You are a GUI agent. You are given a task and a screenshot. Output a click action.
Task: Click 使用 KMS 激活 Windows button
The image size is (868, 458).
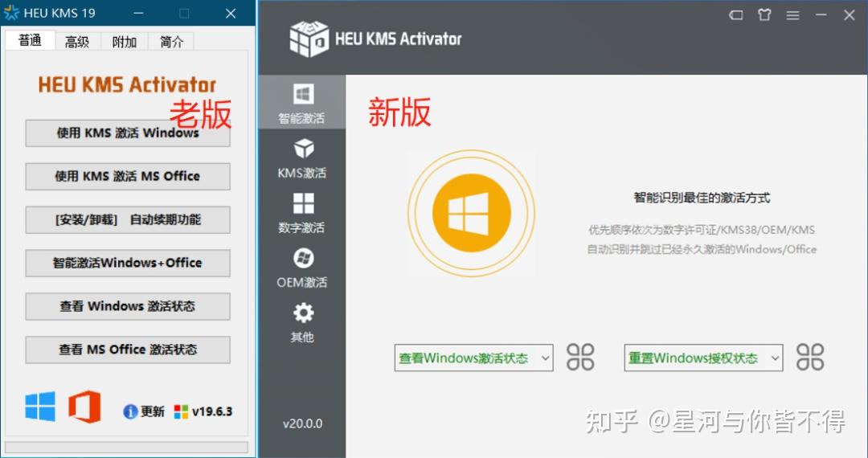point(128,133)
